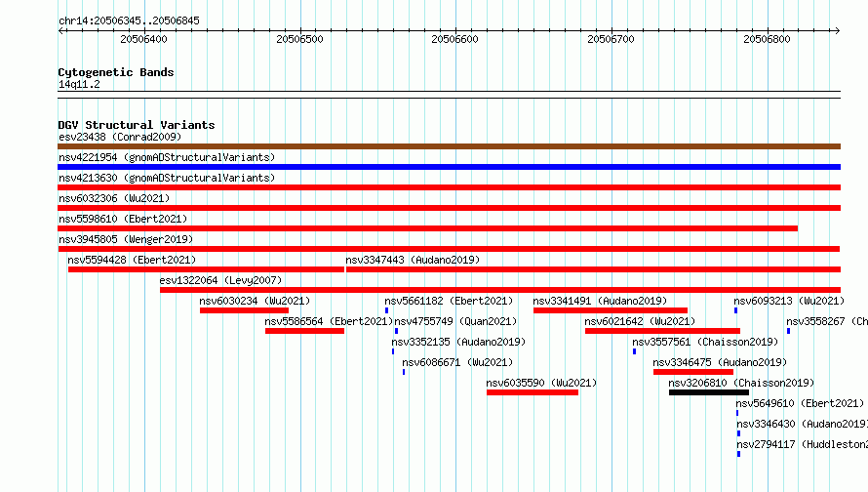Click ruler position 20506500

click(299, 39)
